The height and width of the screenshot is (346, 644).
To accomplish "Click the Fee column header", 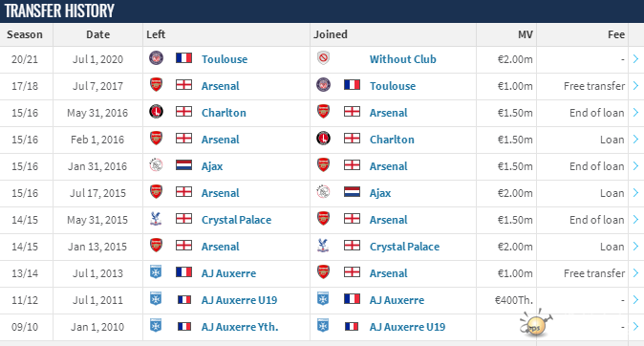I will tap(616, 34).
